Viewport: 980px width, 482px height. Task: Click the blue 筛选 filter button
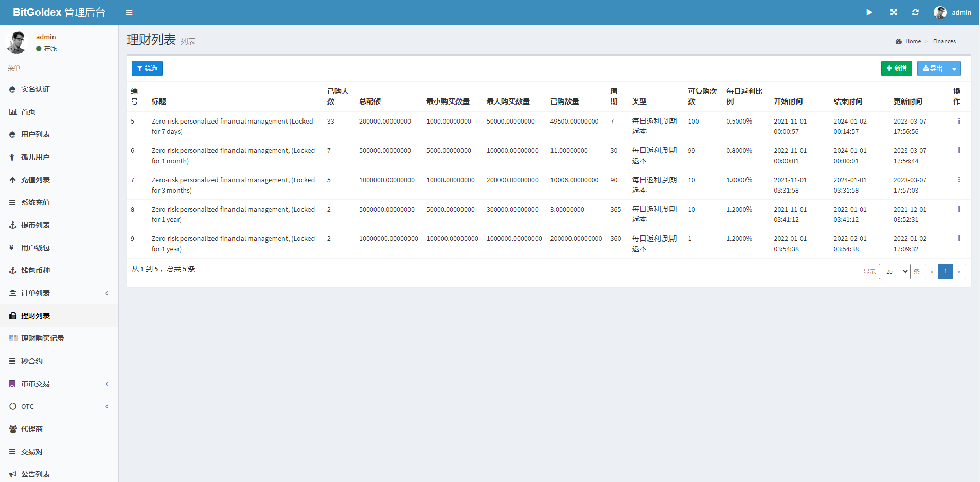click(x=147, y=68)
